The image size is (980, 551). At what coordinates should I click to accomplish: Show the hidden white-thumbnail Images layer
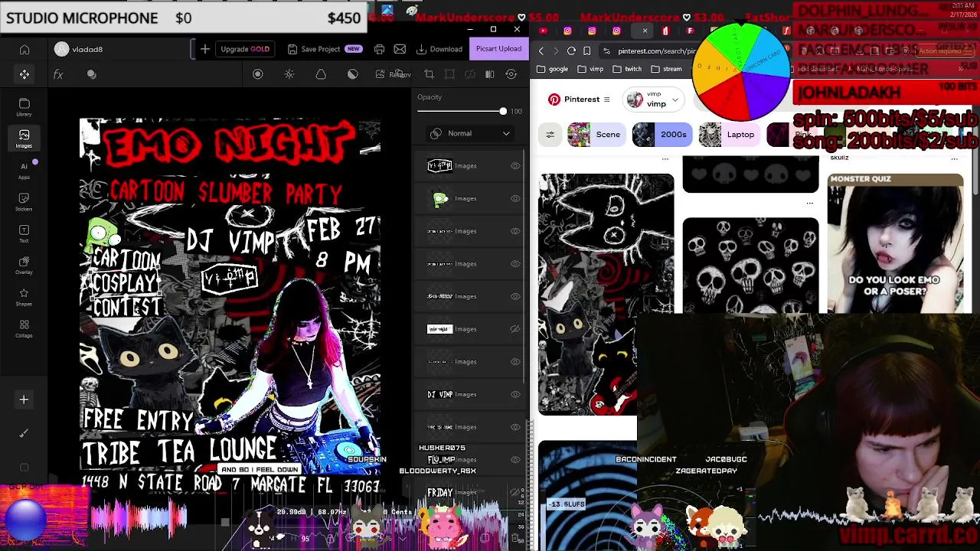[515, 329]
